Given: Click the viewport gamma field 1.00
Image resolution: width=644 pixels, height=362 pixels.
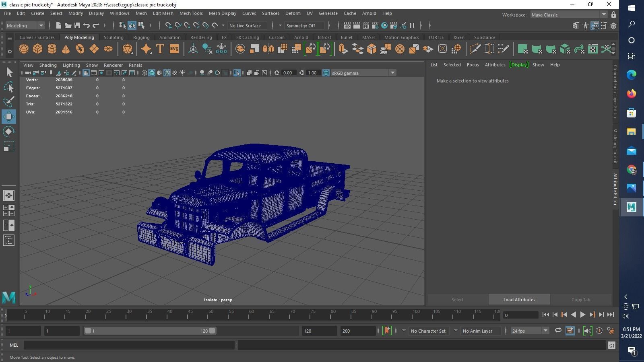Looking at the screenshot, I should [x=312, y=73].
